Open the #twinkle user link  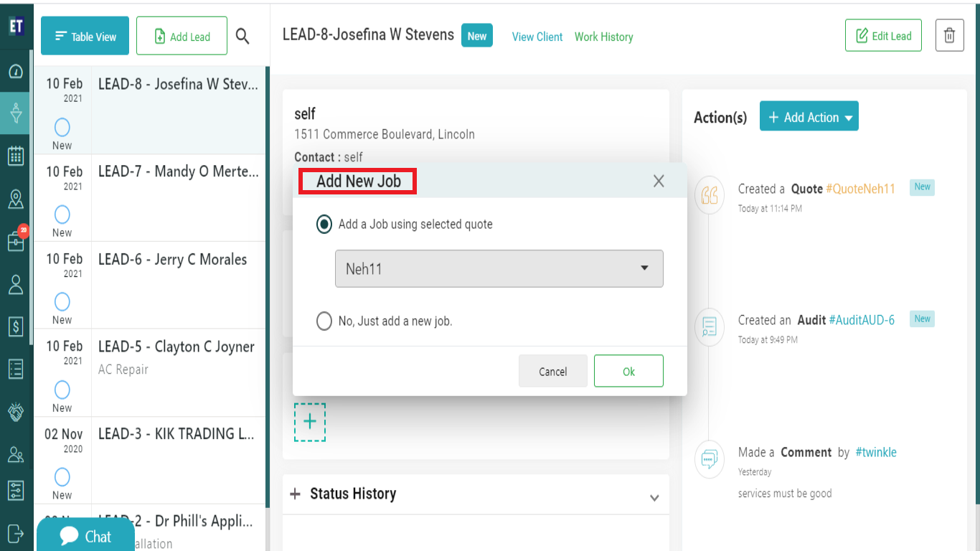click(876, 452)
